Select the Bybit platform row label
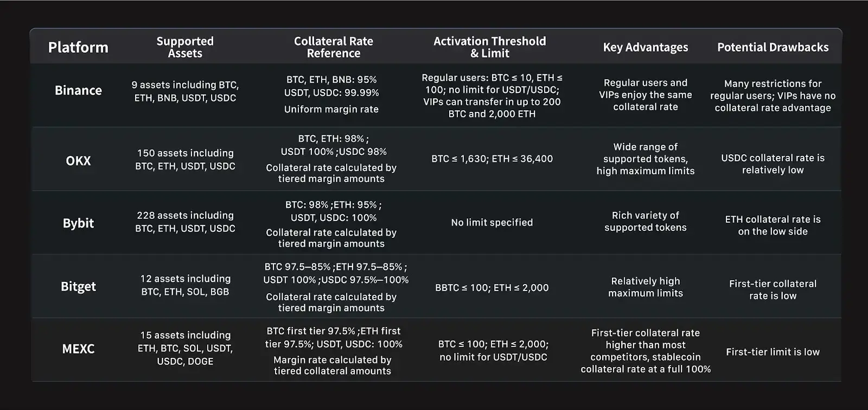Screen dimensions: 868x410 78,223
